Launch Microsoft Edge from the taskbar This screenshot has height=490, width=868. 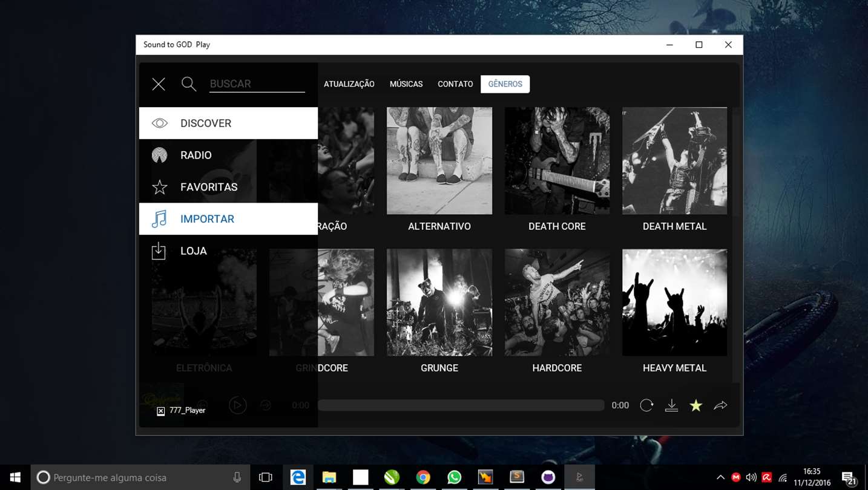[298, 477]
